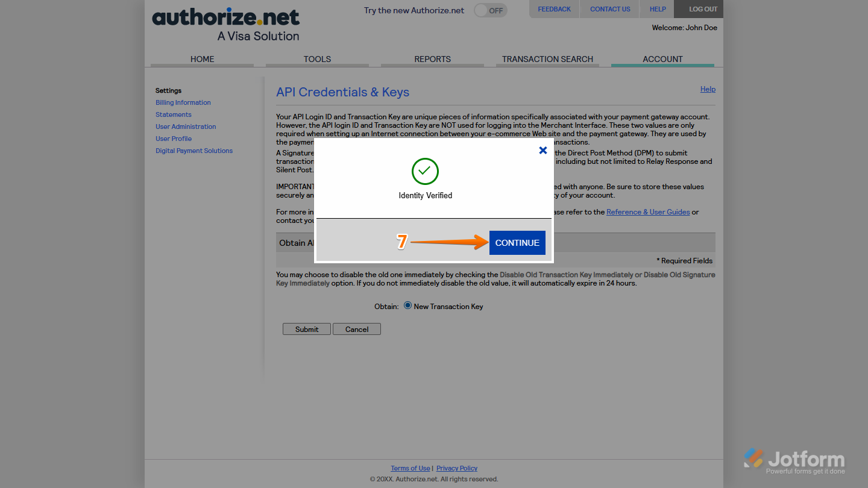
Task: Open the TRANSACTION SEARCH tab
Action: click(x=547, y=59)
